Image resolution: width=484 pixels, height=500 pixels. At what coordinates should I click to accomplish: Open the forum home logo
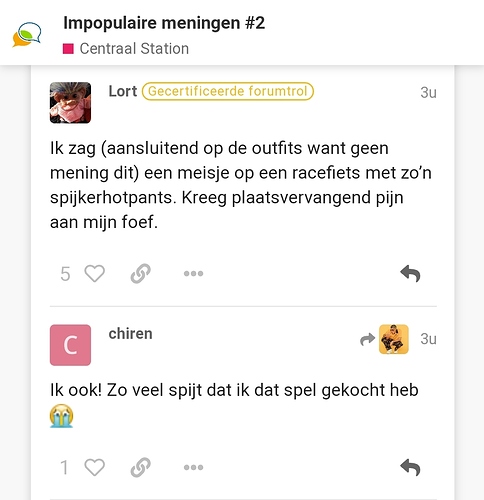click(x=27, y=35)
